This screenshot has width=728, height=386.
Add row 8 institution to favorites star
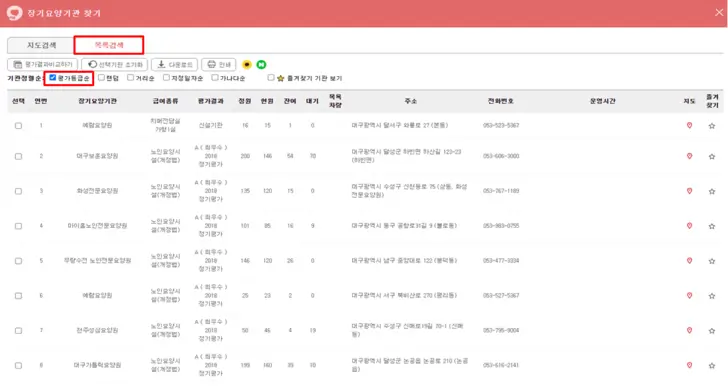pyautogui.click(x=712, y=366)
